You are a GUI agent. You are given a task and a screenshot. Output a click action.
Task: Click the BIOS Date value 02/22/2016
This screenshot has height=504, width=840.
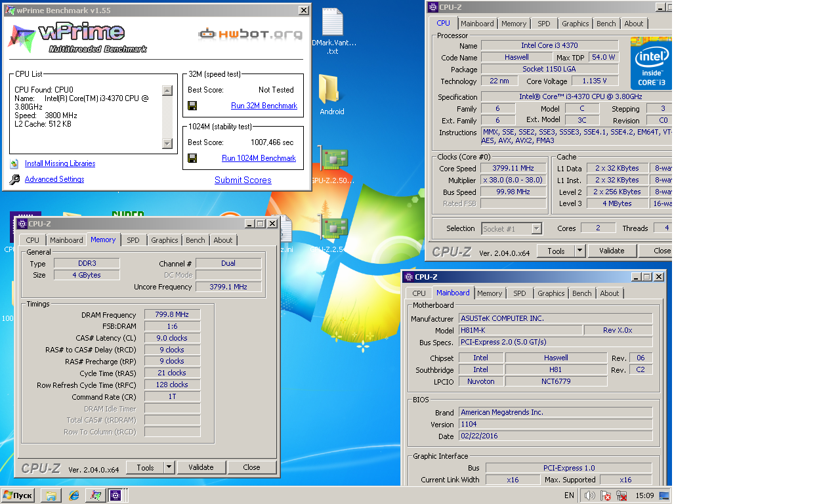tap(555, 436)
